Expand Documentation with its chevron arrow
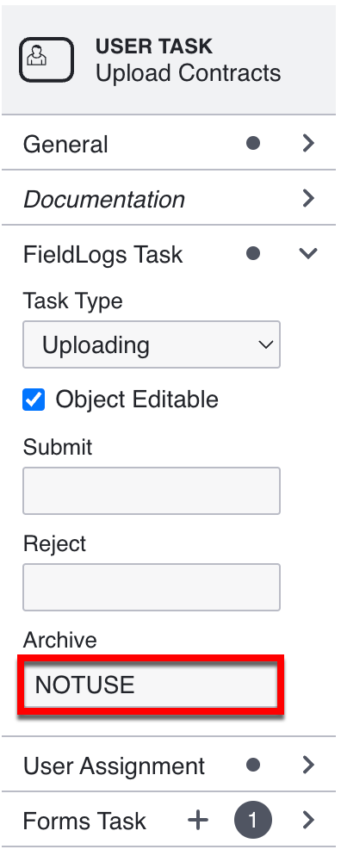 pos(309,198)
